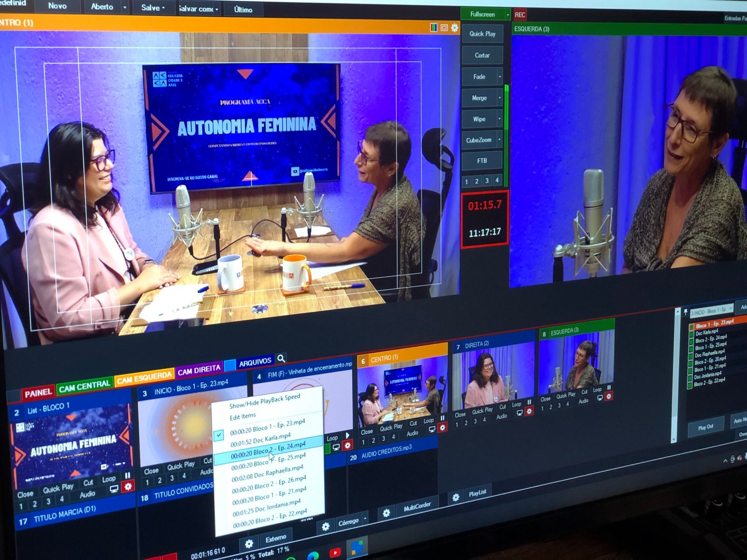Open settings gear for ESQUERDA (3) input
The image size is (747, 560).
coord(609,396)
